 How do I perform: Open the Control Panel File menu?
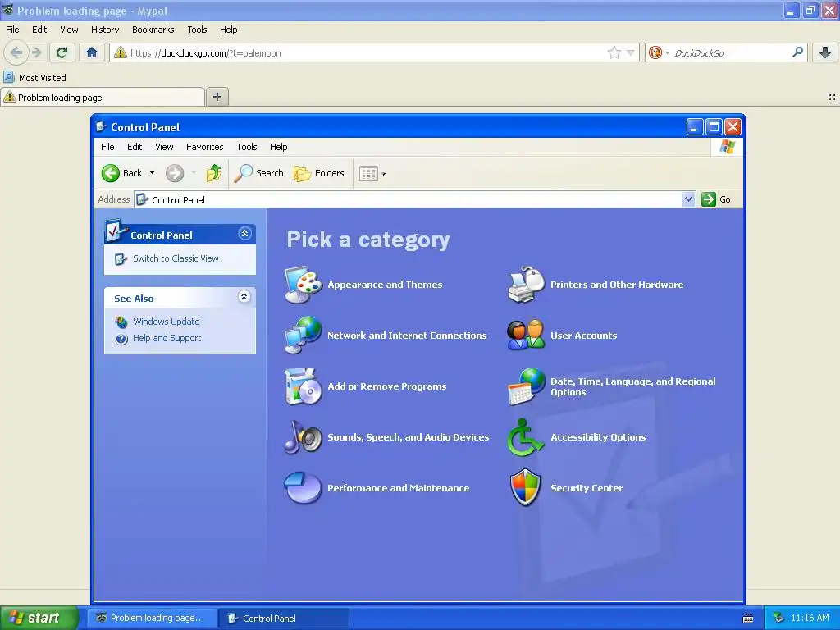107,147
